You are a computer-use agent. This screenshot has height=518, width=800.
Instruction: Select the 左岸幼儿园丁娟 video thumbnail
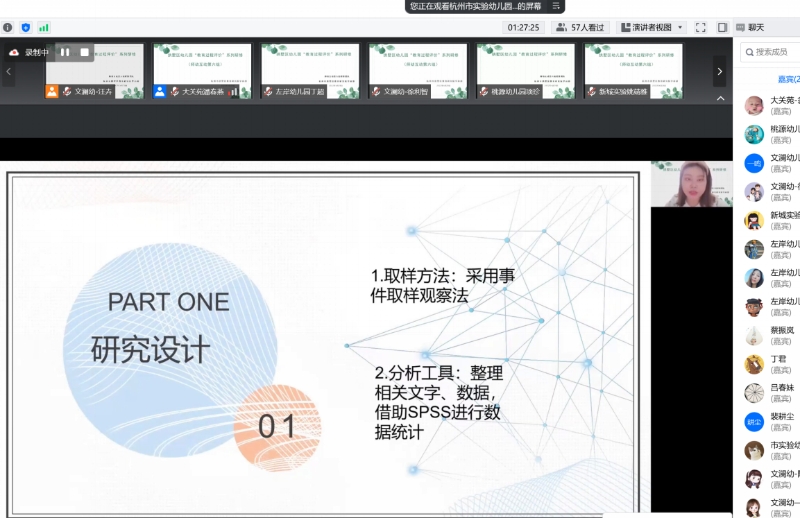coord(310,71)
